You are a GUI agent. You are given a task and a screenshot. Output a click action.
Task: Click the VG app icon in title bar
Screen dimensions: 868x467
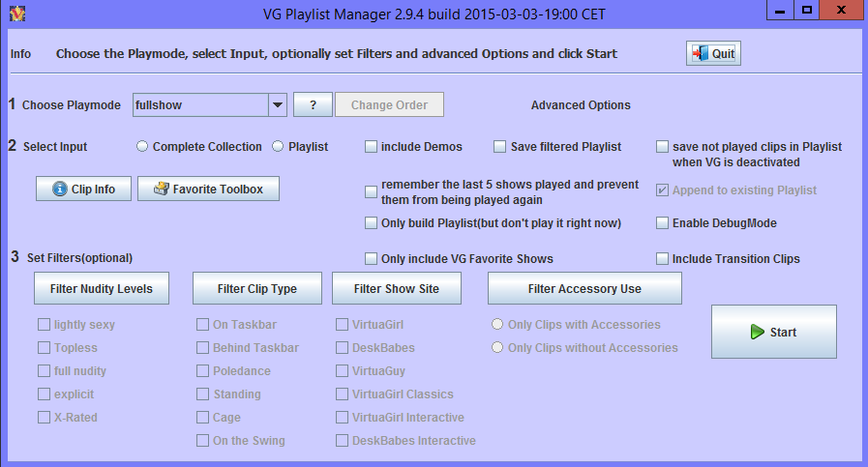pos(17,14)
